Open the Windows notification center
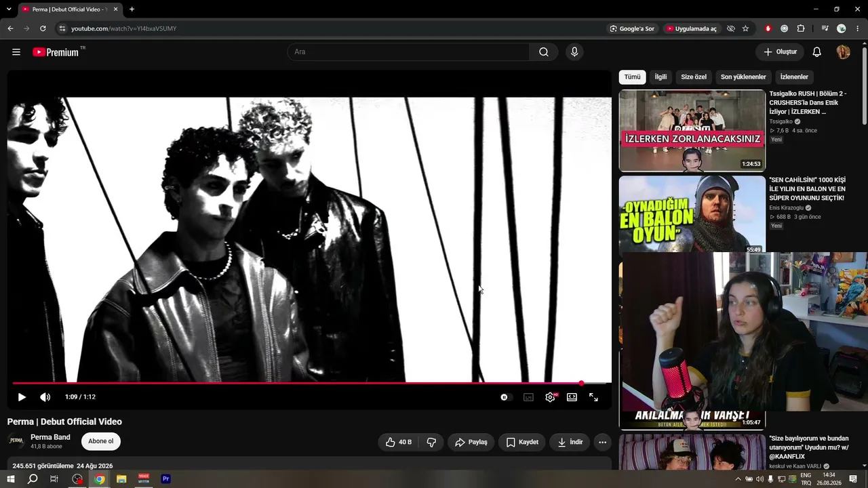The image size is (868, 488). point(853,479)
